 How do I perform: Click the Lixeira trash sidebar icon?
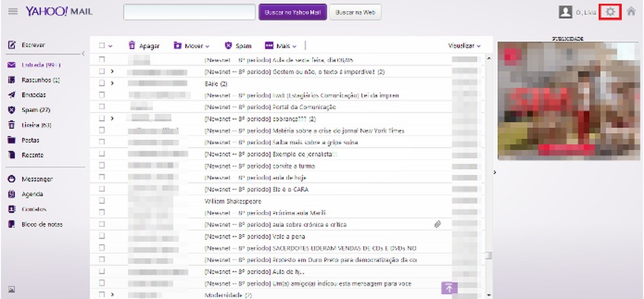[12, 125]
